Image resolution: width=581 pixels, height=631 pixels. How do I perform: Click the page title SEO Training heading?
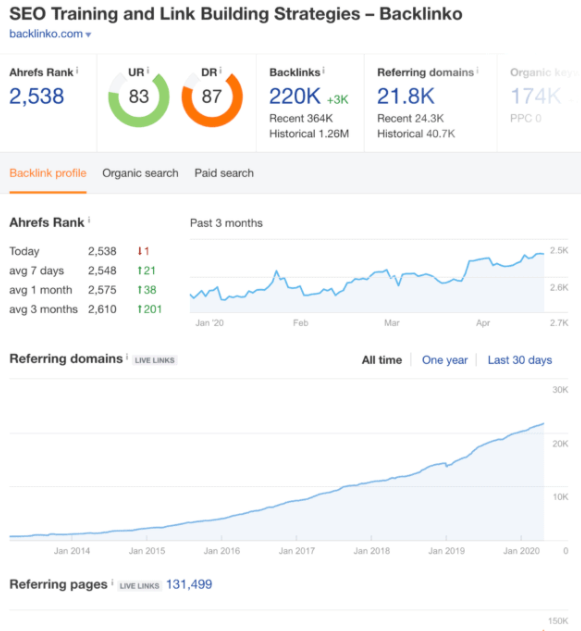pos(236,14)
